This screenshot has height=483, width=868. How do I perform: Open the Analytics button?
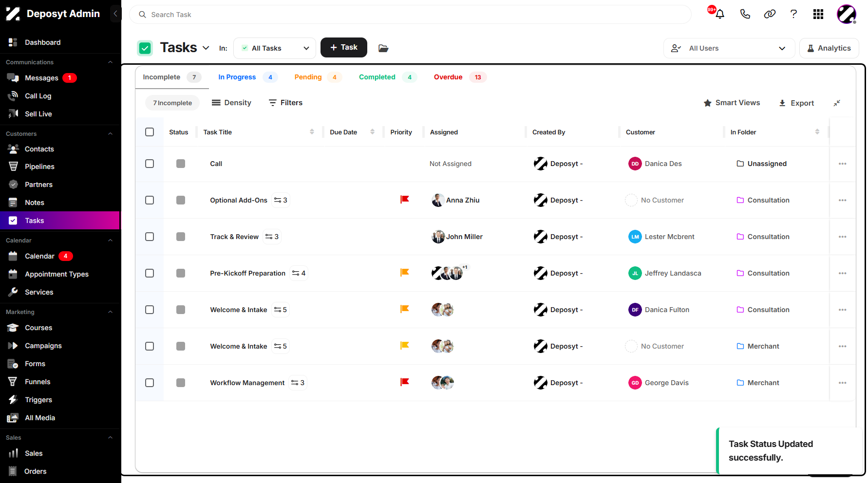pos(829,48)
